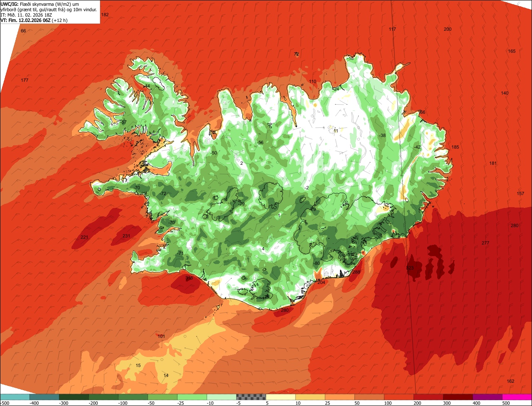Click the map value -38
Screen dimensions: 532x406
coord(382,135)
